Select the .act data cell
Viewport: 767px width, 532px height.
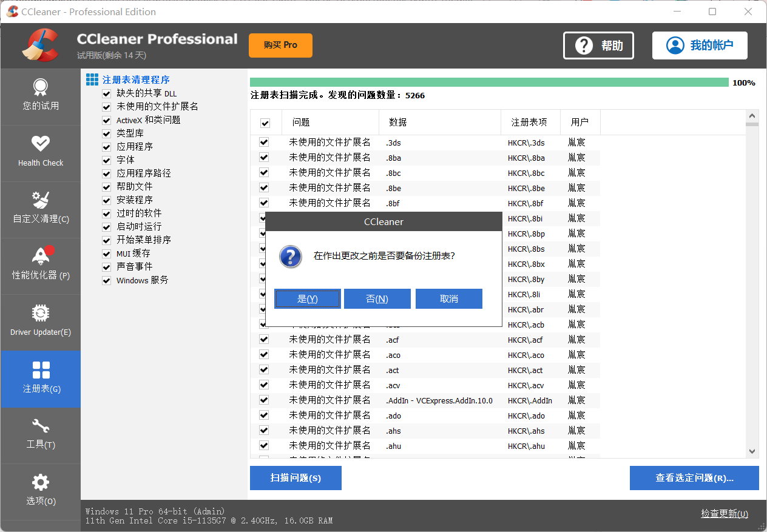point(393,370)
